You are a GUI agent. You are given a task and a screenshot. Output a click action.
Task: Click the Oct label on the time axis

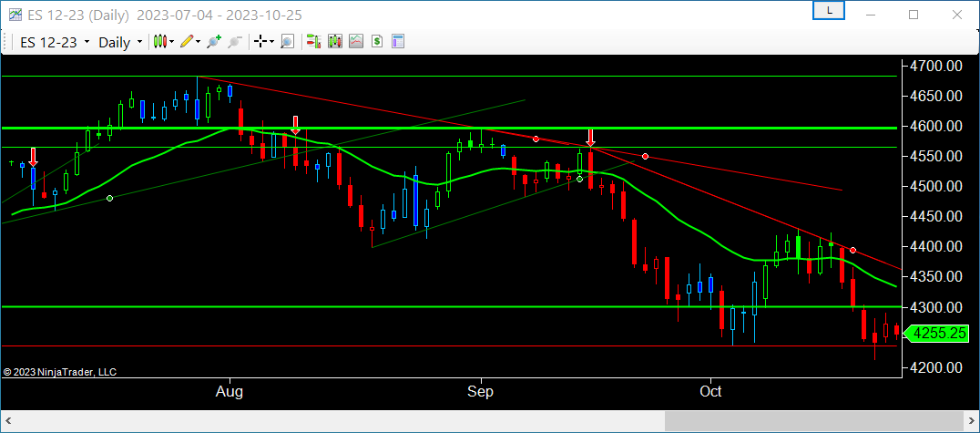pyautogui.click(x=710, y=392)
